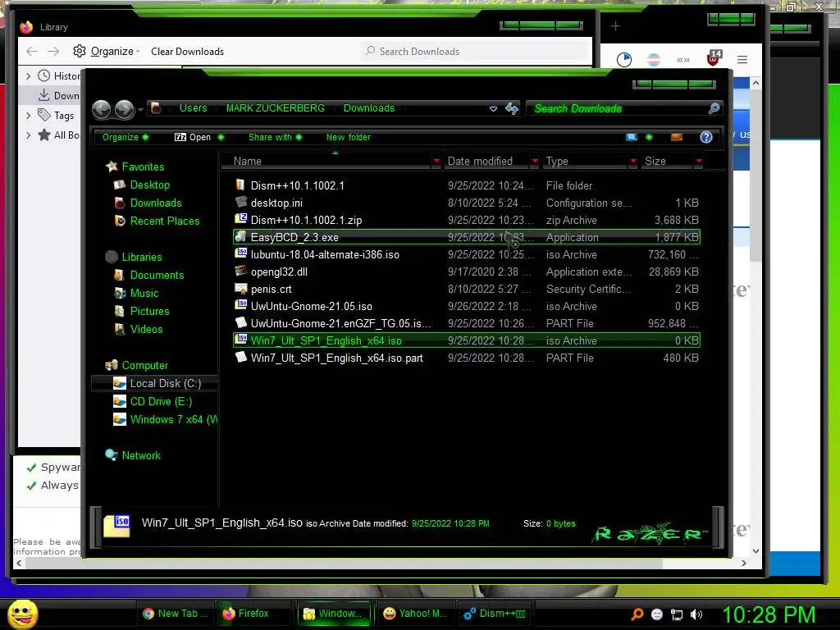Select Downloads under Favorites in sidebar

click(155, 203)
